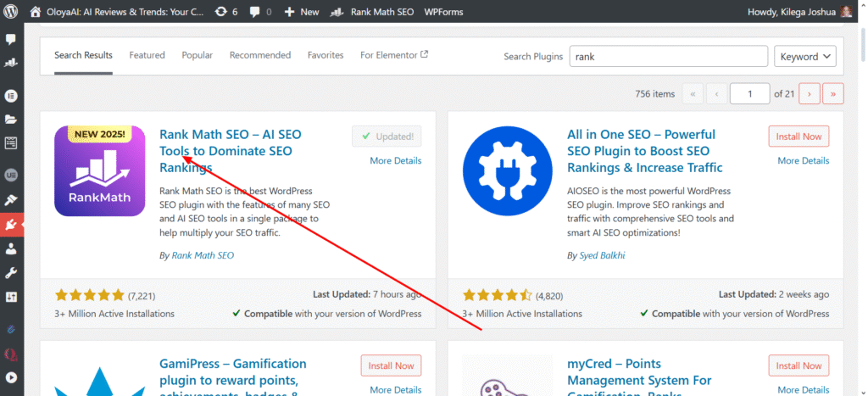The width and height of the screenshot is (868, 396).
Task: Click the blue stacked-layers sidebar icon
Action: pos(11,330)
